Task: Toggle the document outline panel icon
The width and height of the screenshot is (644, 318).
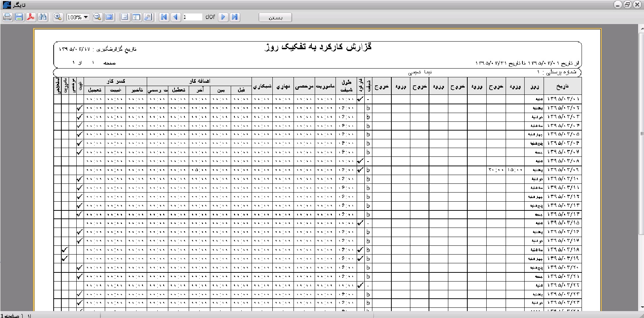Action: pyautogui.click(x=125, y=17)
